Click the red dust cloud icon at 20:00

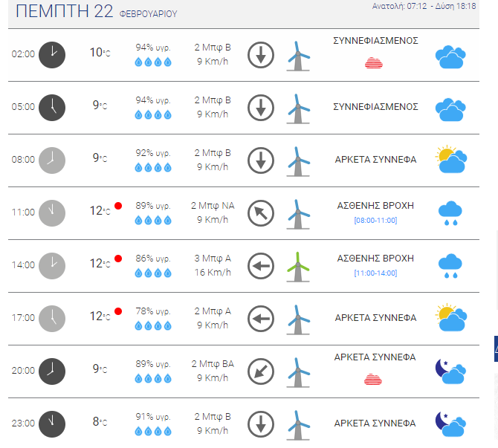(x=373, y=380)
